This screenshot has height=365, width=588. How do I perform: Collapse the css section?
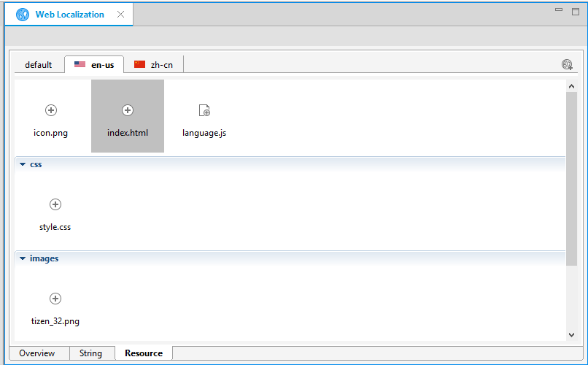click(23, 165)
